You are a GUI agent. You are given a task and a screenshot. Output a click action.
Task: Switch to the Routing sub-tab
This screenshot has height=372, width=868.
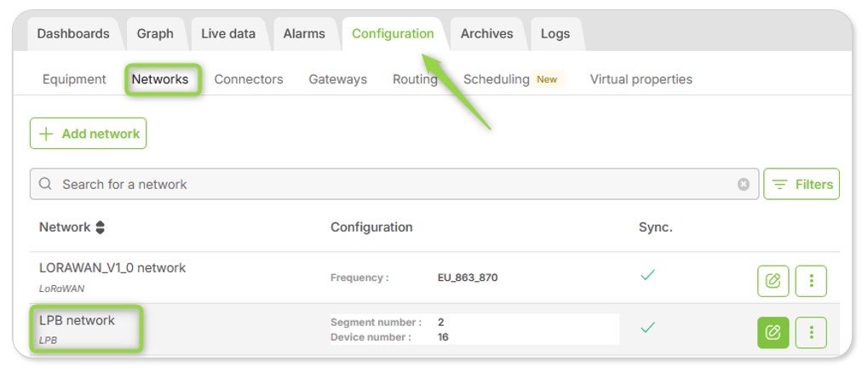point(415,79)
